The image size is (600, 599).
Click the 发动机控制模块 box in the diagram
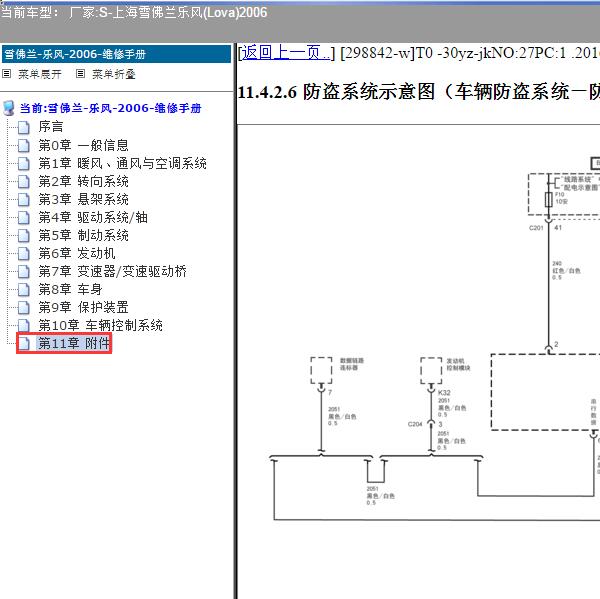[431, 370]
